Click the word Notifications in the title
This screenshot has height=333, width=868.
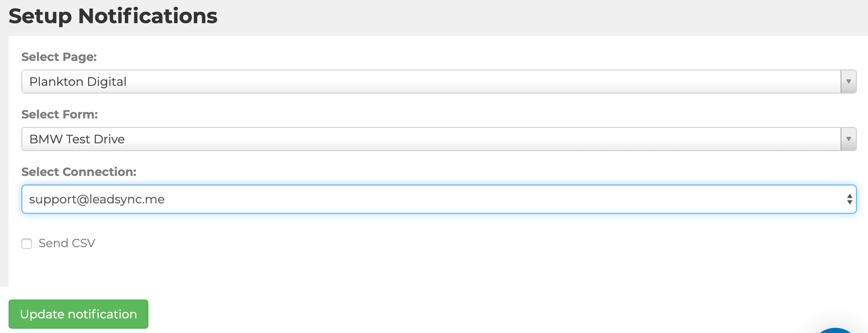(148, 16)
